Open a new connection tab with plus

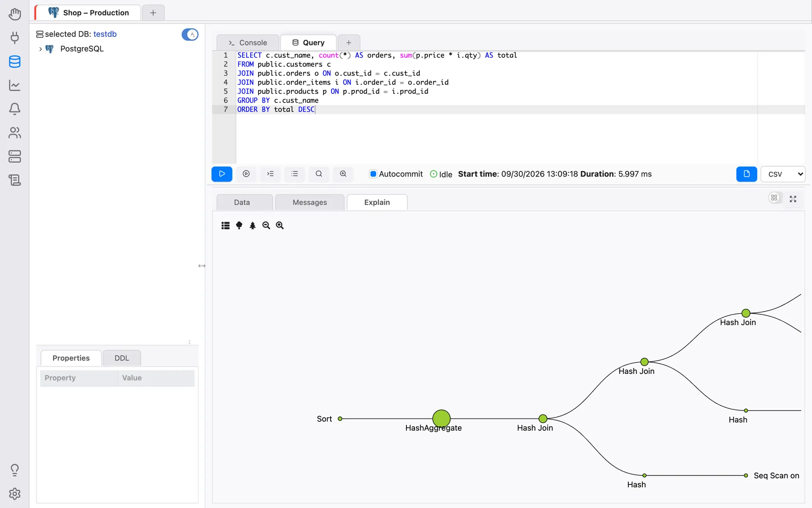tap(153, 13)
